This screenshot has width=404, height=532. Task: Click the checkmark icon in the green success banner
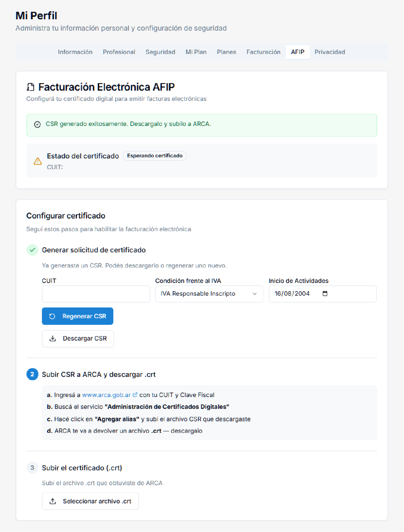pyautogui.click(x=38, y=125)
